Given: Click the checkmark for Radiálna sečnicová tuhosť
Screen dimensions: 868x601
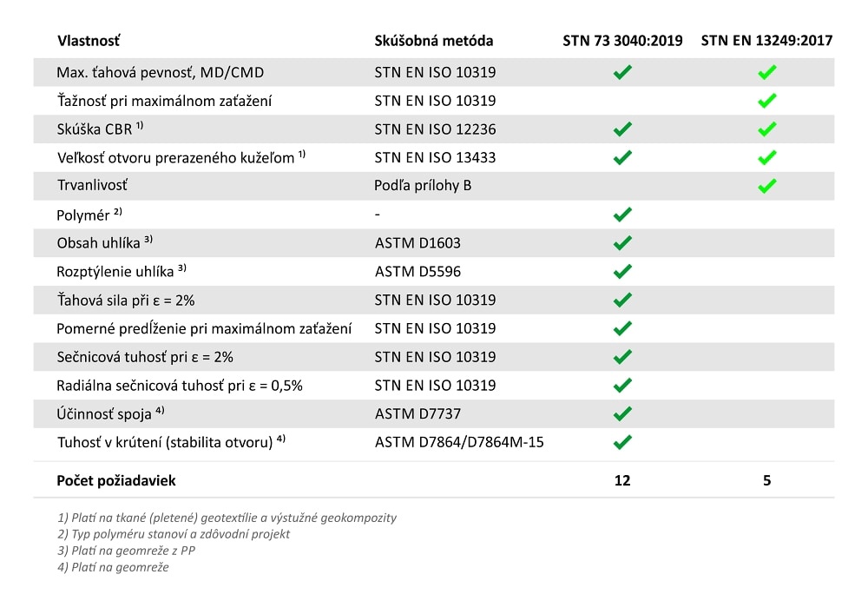Looking at the screenshot, I should coord(622,385).
